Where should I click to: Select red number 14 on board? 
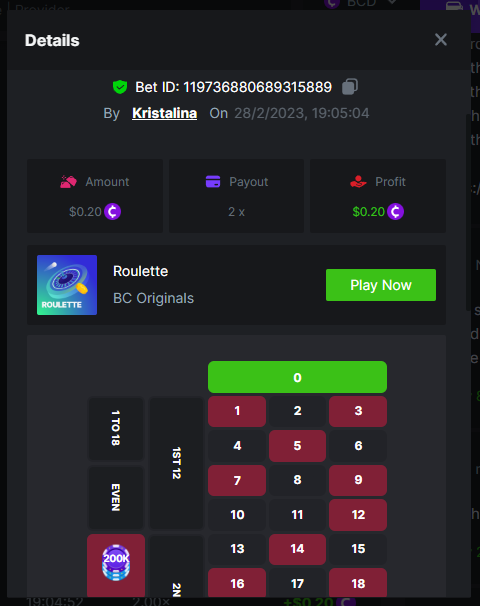click(297, 549)
